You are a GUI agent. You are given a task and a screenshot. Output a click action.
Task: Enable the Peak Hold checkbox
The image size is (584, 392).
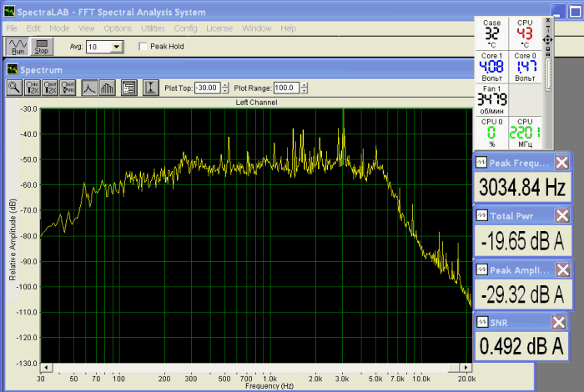point(143,47)
